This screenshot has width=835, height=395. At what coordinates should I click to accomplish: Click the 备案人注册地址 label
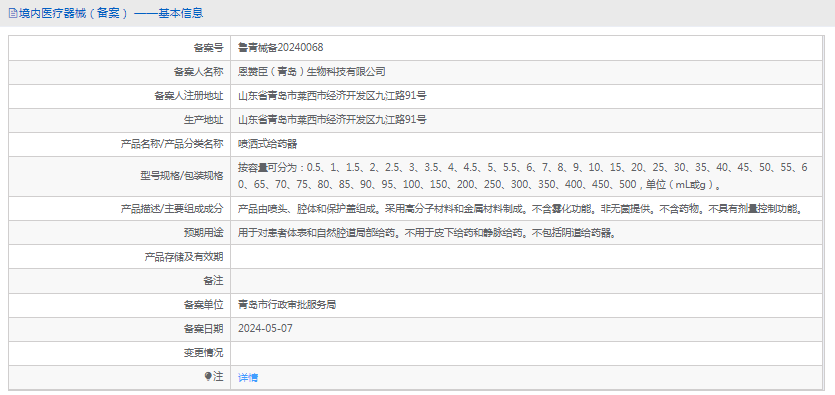189,96
